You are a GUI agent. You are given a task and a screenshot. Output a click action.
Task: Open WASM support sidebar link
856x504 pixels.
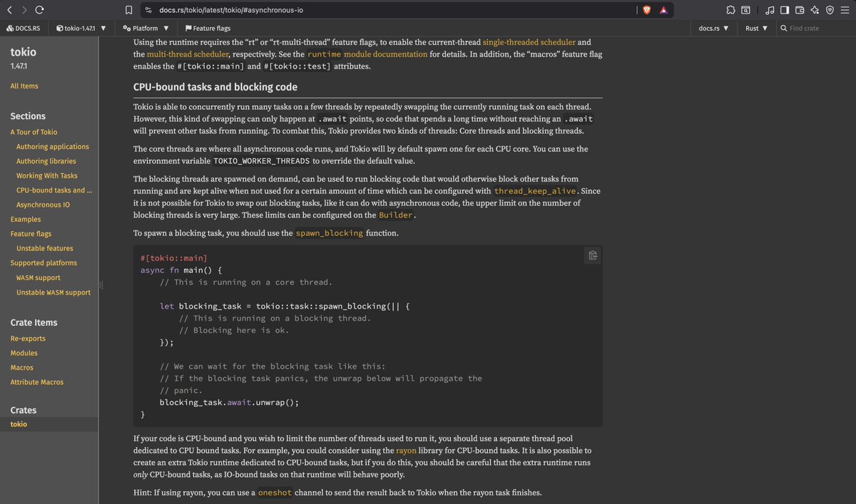39,277
